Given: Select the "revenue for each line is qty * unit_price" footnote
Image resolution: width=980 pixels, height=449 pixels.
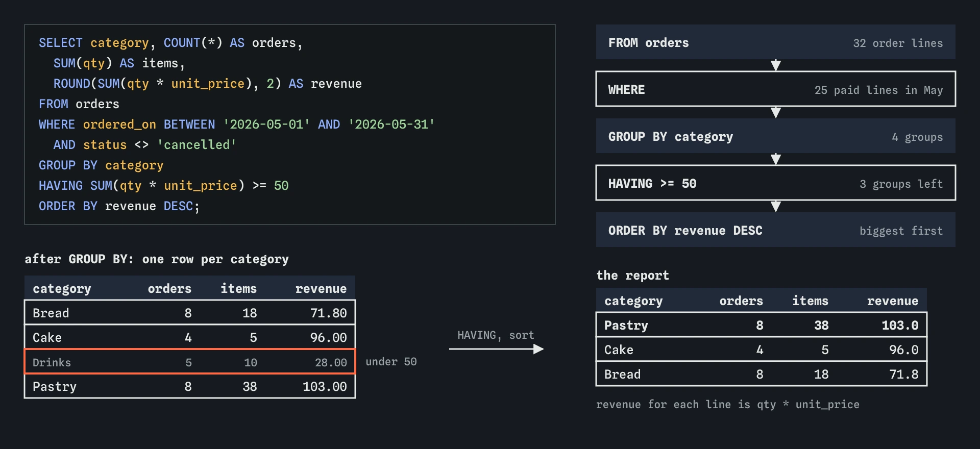Looking at the screenshot, I should [728, 405].
